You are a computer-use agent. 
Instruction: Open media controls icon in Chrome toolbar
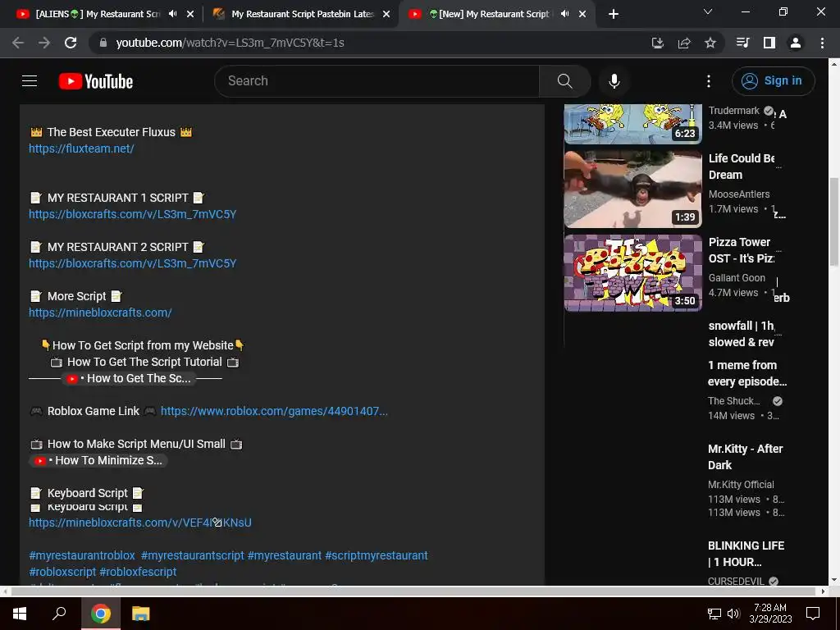point(743,43)
